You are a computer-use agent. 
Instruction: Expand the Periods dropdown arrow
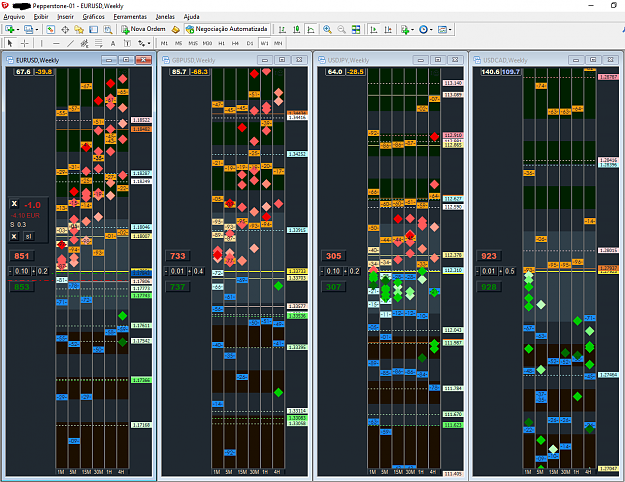click(431, 30)
